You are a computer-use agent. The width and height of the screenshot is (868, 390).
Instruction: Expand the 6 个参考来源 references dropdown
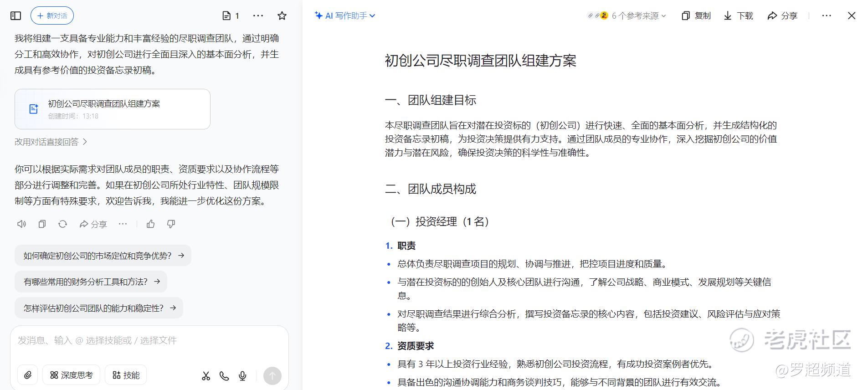point(627,16)
